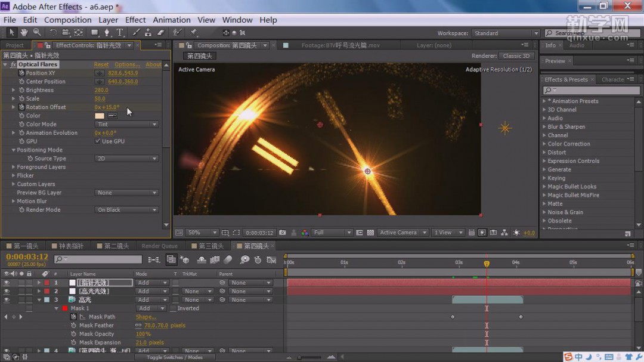644x362 pixels.
Task: Select the Eraser tool
Action: [x=161, y=32]
